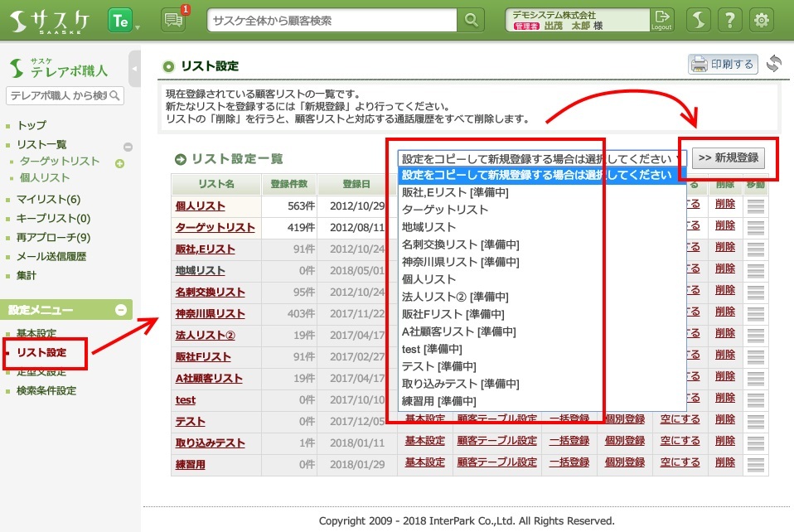Collapse the リスト一覧 tree with minus icon
This screenshot has height=532, width=794.
point(128,147)
